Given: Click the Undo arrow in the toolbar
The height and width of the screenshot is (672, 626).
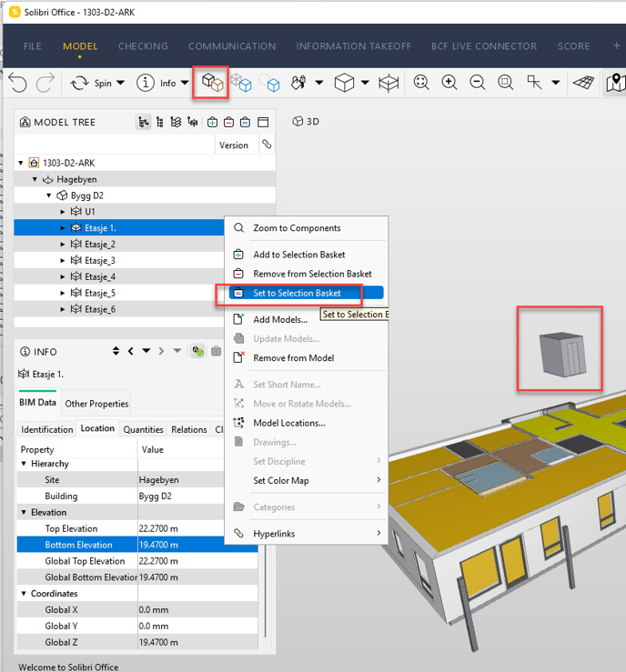Looking at the screenshot, I should pyautogui.click(x=17, y=82).
